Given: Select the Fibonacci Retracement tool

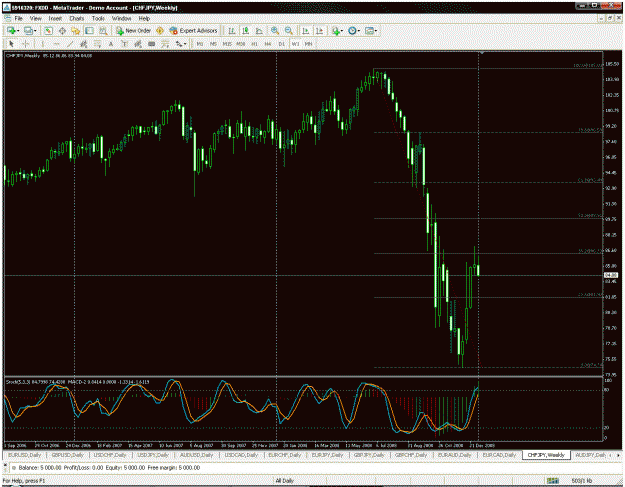Looking at the screenshot, I should click(97, 44).
